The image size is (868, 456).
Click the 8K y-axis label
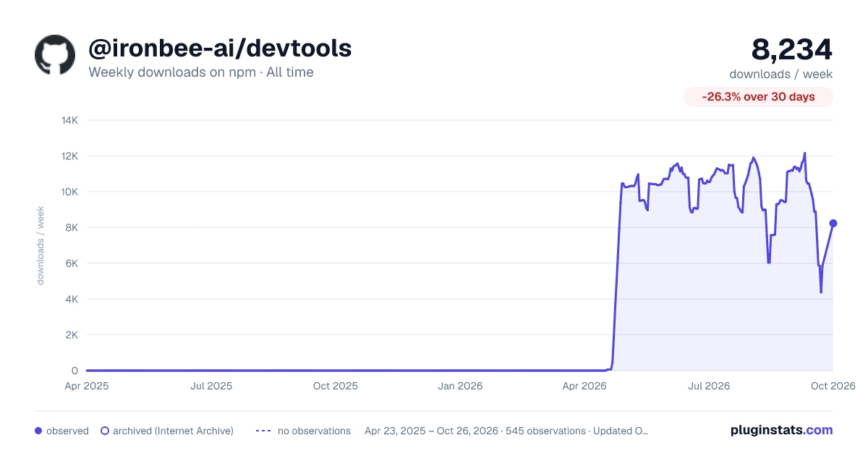tap(72, 227)
